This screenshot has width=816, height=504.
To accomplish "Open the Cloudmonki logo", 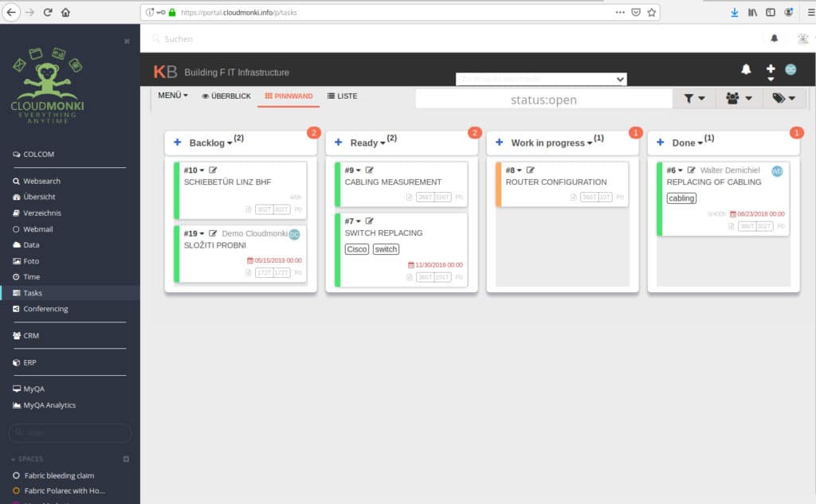I will click(47, 85).
